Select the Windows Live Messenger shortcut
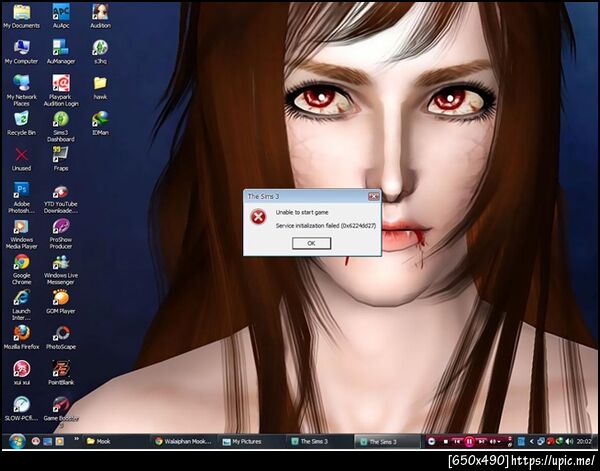The width and height of the screenshot is (600, 471). click(x=61, y=269)
